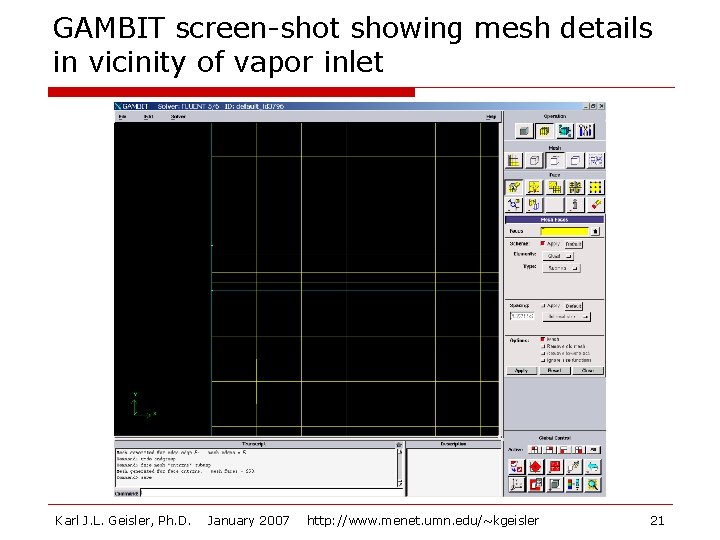The image size is (720, 540).
Task: Open the Elements Quad dropdown
Action: coord(558,256)
